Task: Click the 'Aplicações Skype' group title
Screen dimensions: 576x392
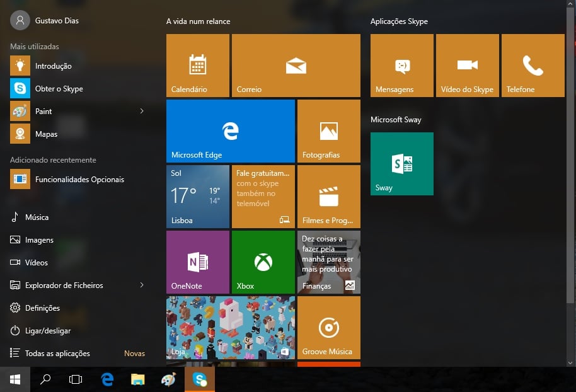Action: (x=399, y=21)
